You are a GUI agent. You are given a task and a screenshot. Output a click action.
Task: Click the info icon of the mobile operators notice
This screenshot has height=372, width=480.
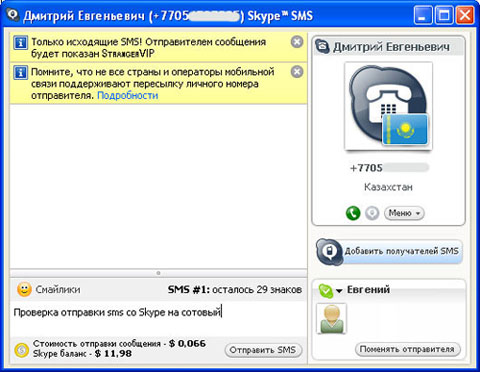20,72
